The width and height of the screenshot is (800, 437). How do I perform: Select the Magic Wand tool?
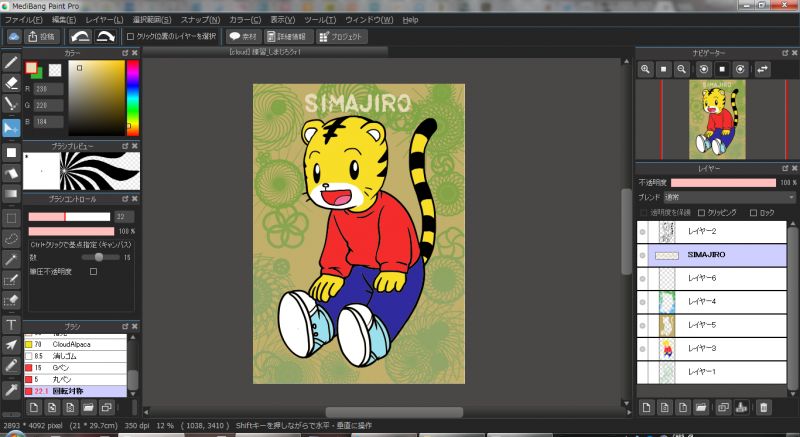pyautogui.click(x=11, y=259)
